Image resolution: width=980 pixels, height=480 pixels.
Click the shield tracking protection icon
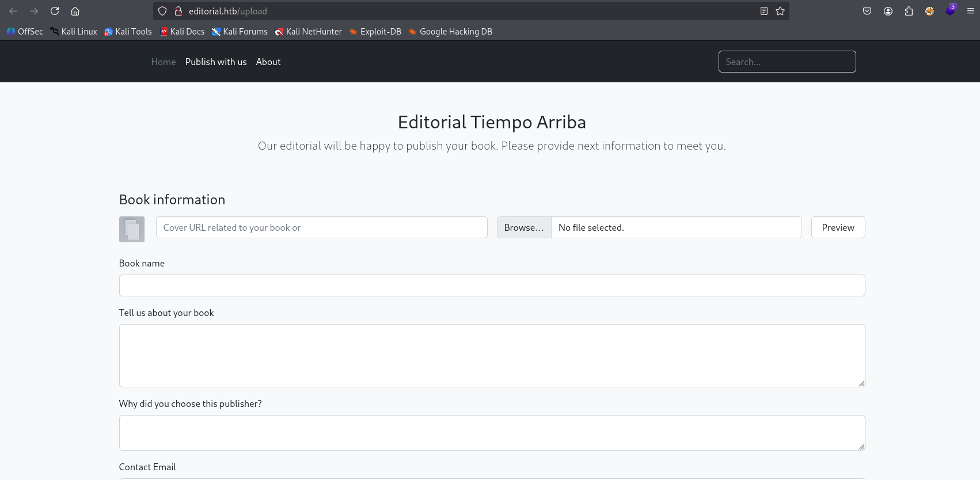[162, 11]
